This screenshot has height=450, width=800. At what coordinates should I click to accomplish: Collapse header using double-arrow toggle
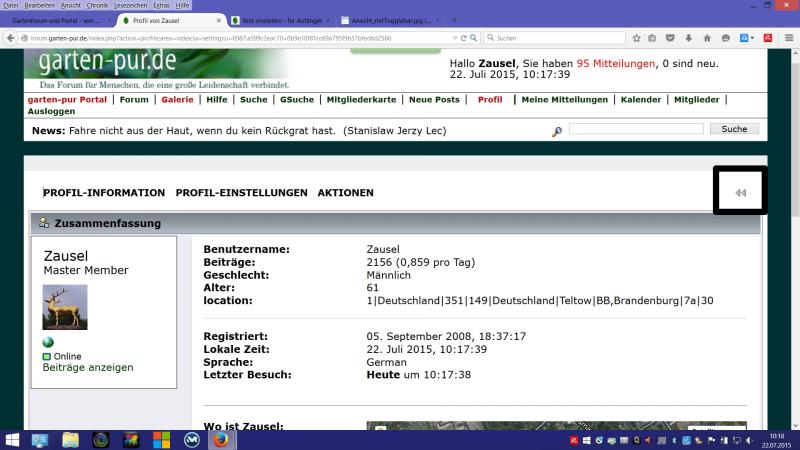pyautogui.click(x=740, y=192)
